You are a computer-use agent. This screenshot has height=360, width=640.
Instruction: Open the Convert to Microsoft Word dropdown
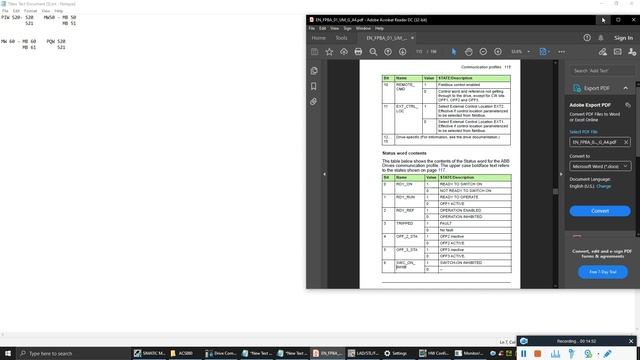pyautogui.click(x=600, y=166)
